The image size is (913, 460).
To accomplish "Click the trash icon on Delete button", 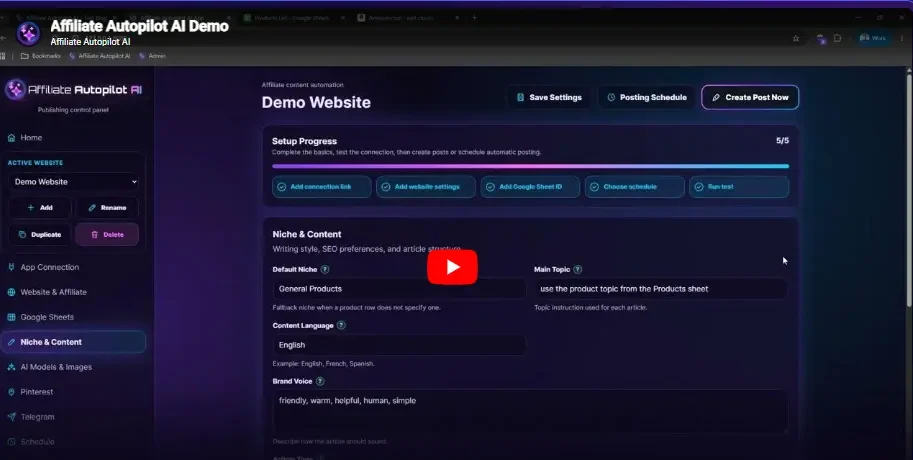I will [94, 235].
